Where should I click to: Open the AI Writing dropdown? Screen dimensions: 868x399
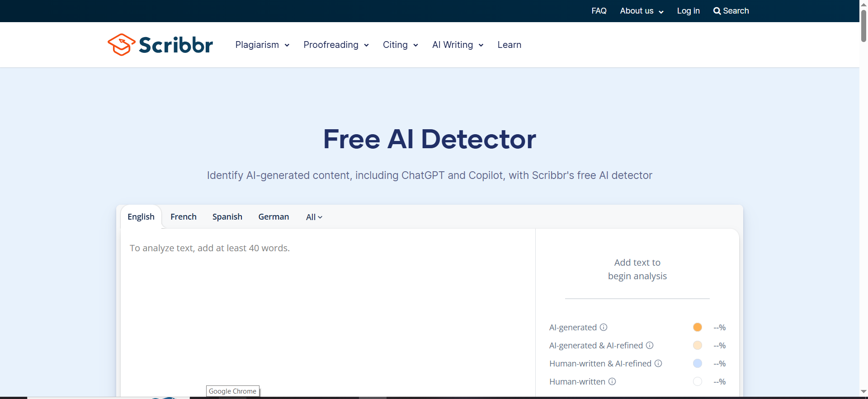coord(458,45)
